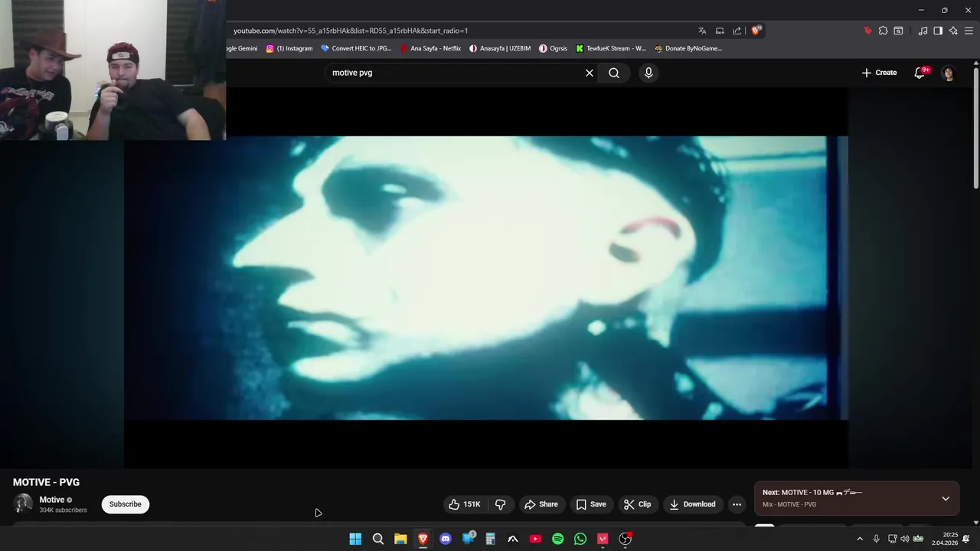Start voice search with the microphone icon

[x=648, y=73]
